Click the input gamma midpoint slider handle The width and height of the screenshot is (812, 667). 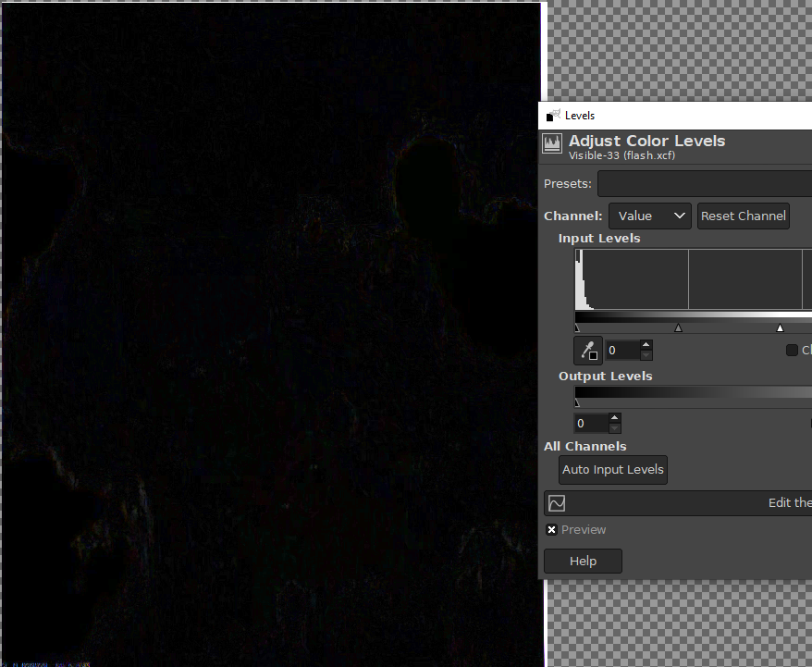pos(679,327)
